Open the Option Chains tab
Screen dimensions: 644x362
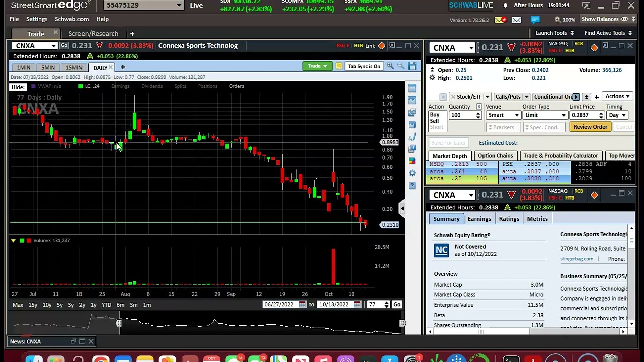495,156
